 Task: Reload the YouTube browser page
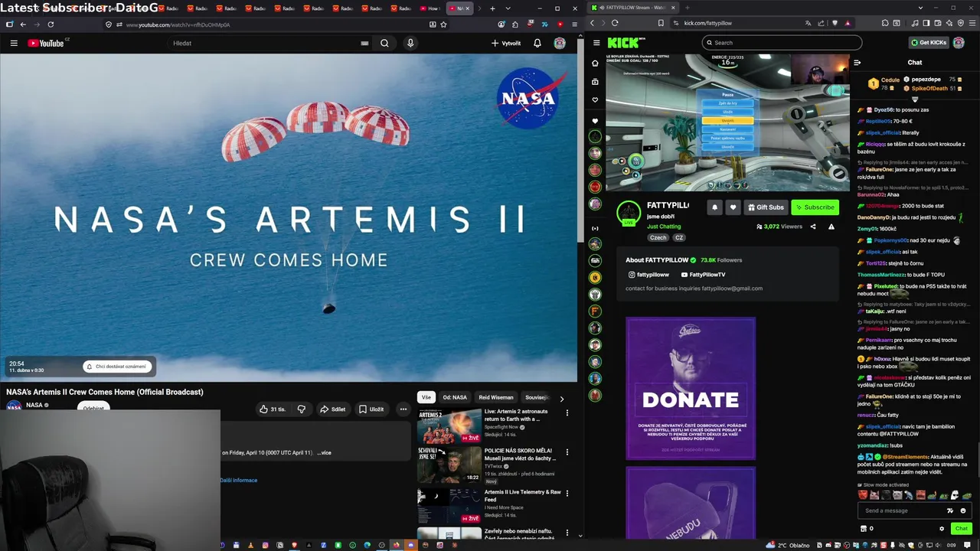pos(51,24)
